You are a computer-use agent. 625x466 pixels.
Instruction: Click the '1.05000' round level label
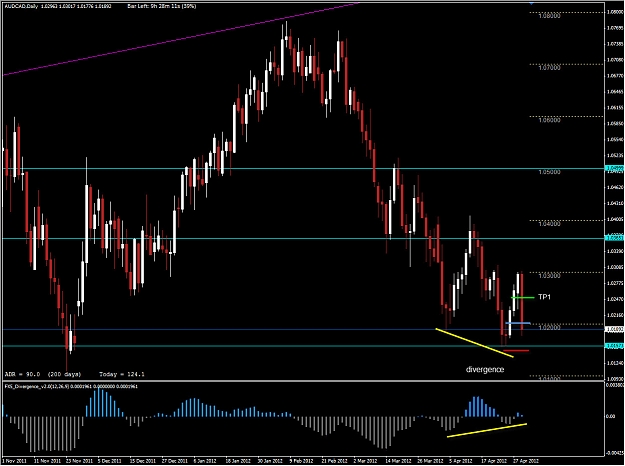tap(549, 172)
